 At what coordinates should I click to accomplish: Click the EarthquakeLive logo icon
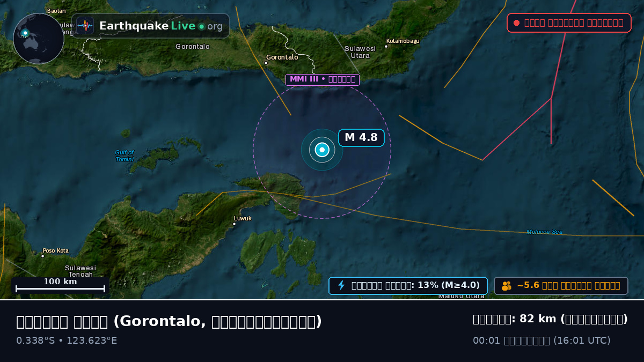click(85, 26)
